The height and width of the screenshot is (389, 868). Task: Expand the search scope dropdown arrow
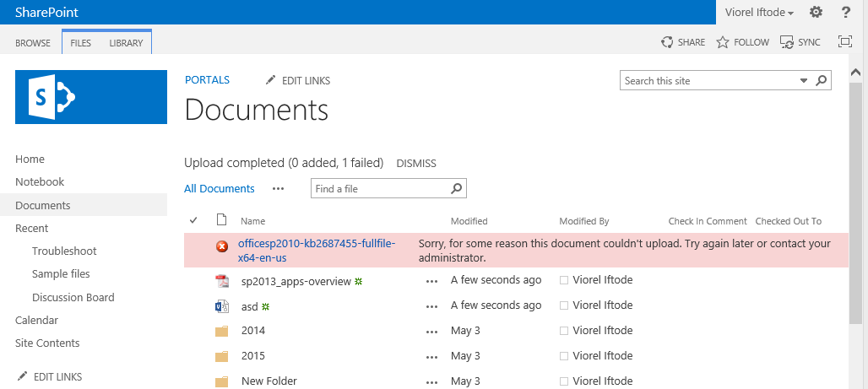[x=804, y=81]
